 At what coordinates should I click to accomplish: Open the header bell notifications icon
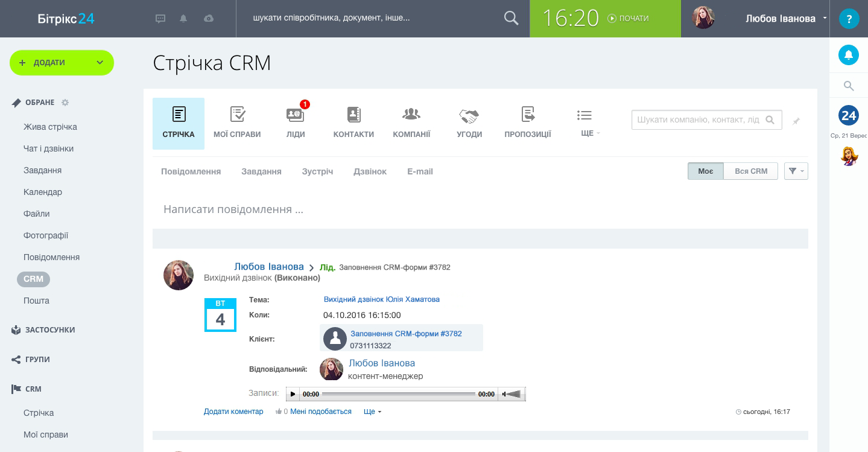point(183,19)
